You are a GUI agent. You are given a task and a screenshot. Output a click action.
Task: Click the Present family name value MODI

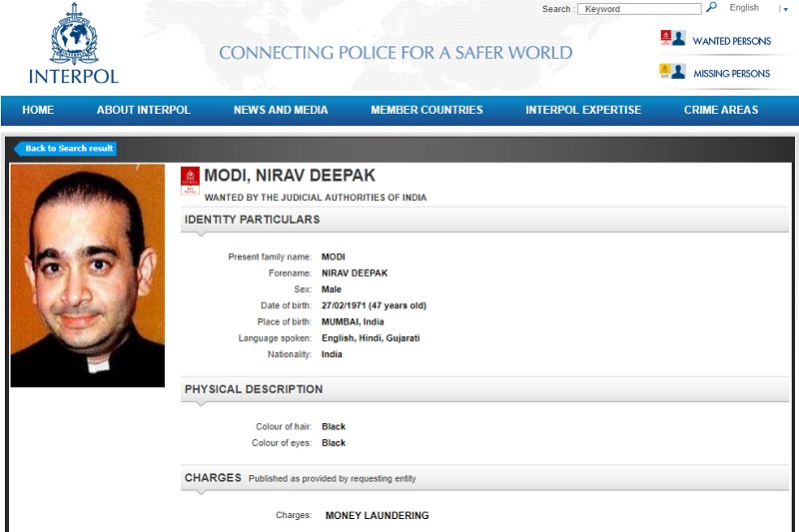click(x=334, y=258)
